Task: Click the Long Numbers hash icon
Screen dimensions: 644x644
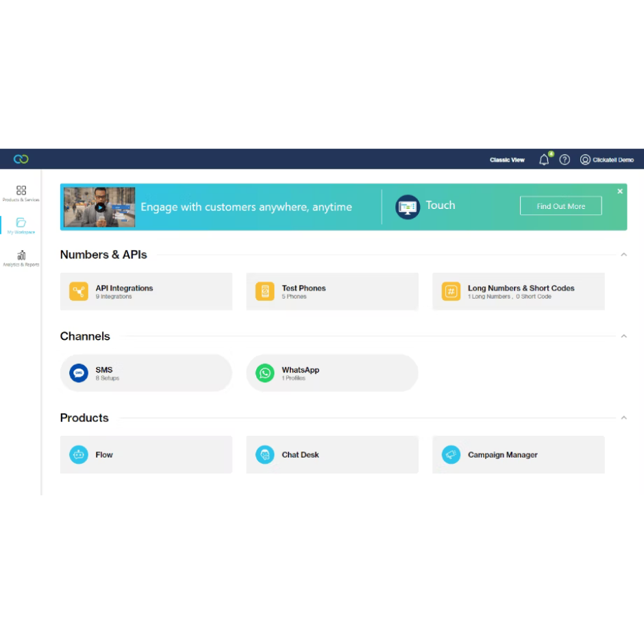Action: click(451, 291)
